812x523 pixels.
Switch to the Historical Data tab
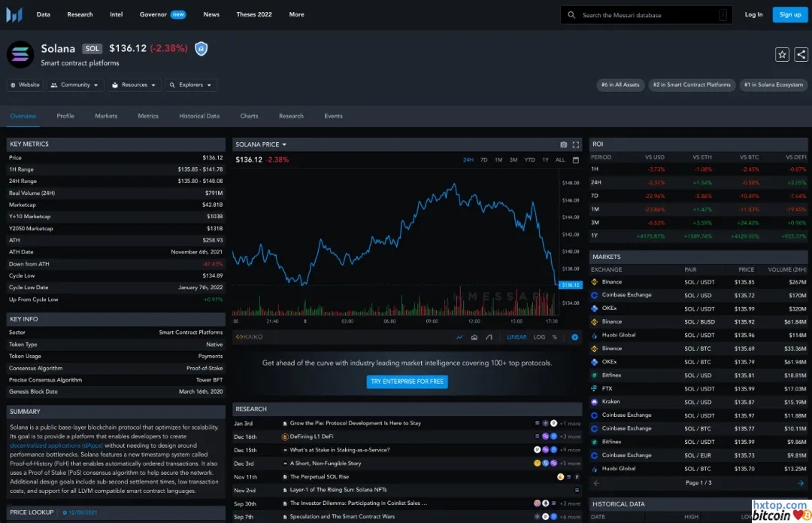pos(199,116)
